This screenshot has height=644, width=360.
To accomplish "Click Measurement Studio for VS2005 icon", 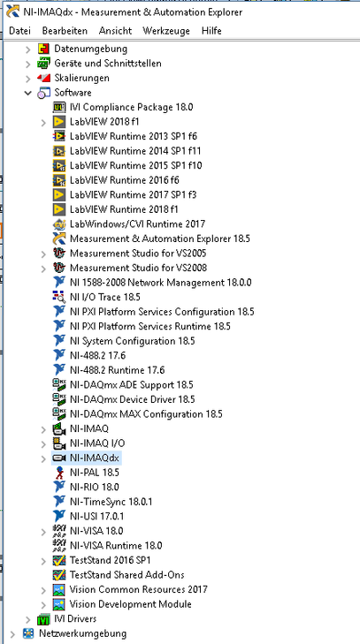I will pos(59,254).
